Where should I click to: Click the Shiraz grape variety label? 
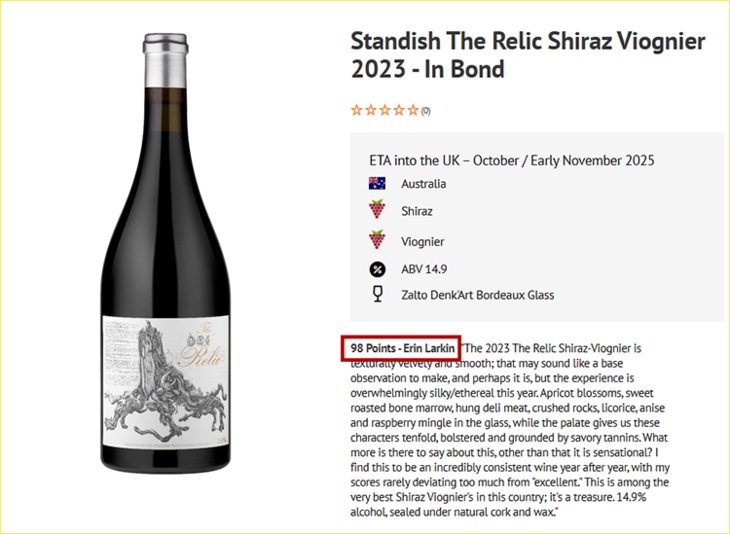(418, 212)
